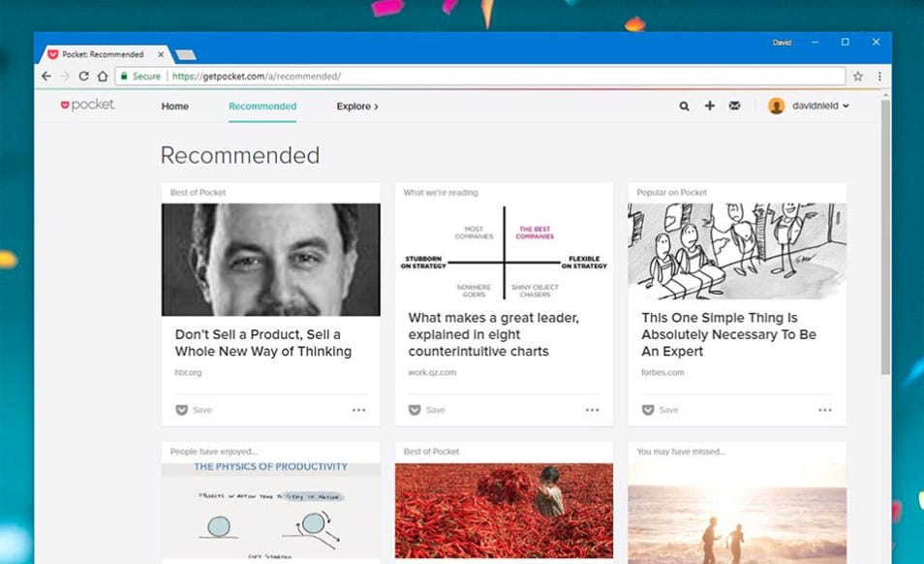Open Chrome's three-dot menu

pyautogui.click(x=879, y=77)
